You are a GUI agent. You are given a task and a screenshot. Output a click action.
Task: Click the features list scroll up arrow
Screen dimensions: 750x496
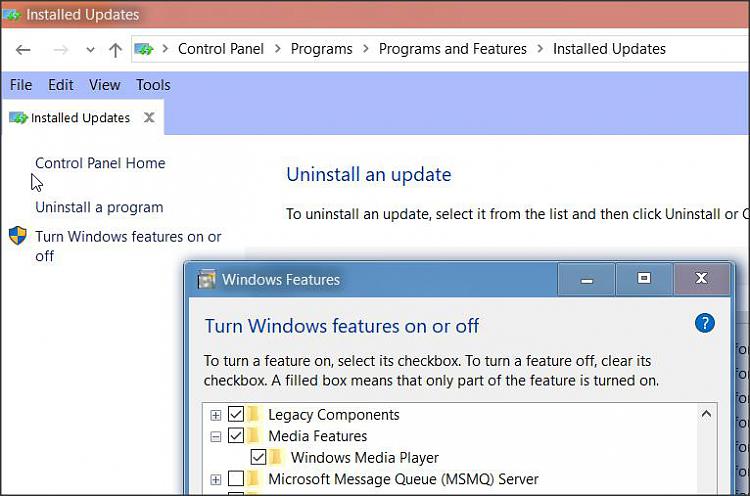[706, 414]
